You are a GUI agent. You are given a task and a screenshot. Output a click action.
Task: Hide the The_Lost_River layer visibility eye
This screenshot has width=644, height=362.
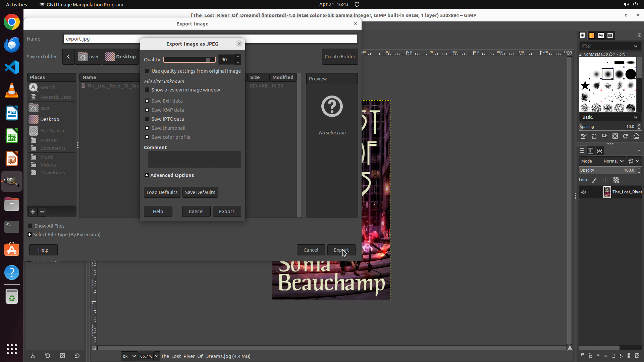[584, 192]
